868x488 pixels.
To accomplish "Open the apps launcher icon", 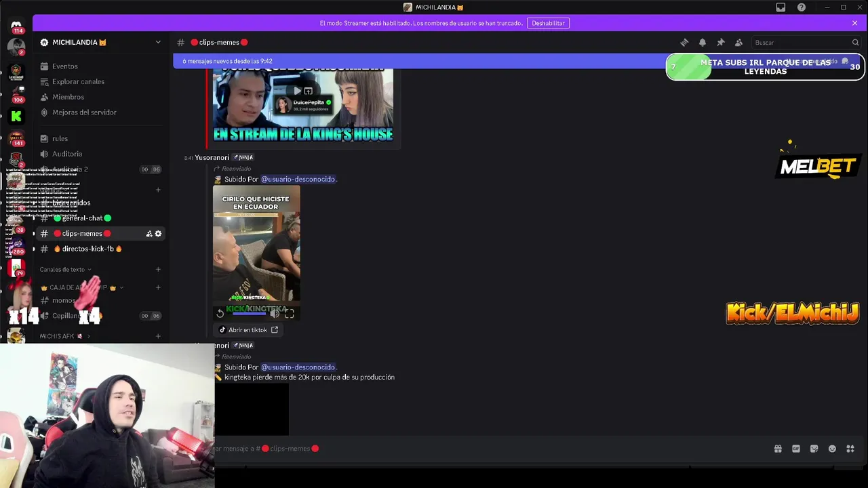I will coord(850,449).
